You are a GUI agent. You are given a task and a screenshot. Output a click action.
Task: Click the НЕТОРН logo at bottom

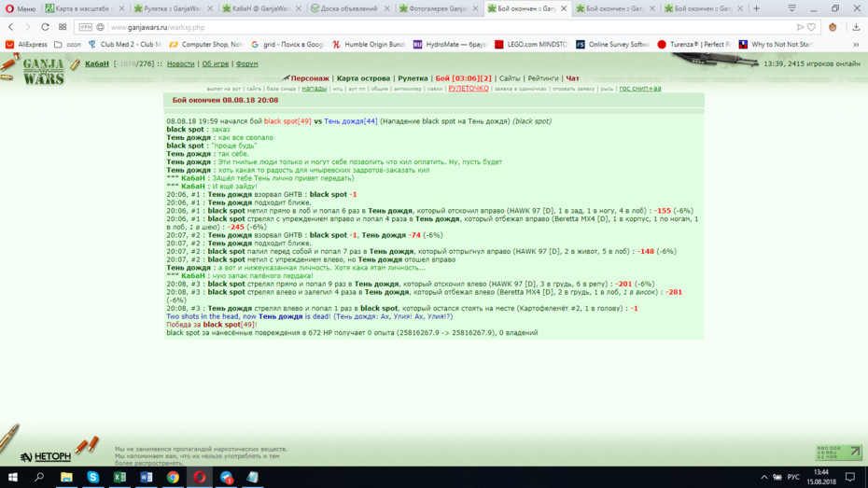[46, 456]
